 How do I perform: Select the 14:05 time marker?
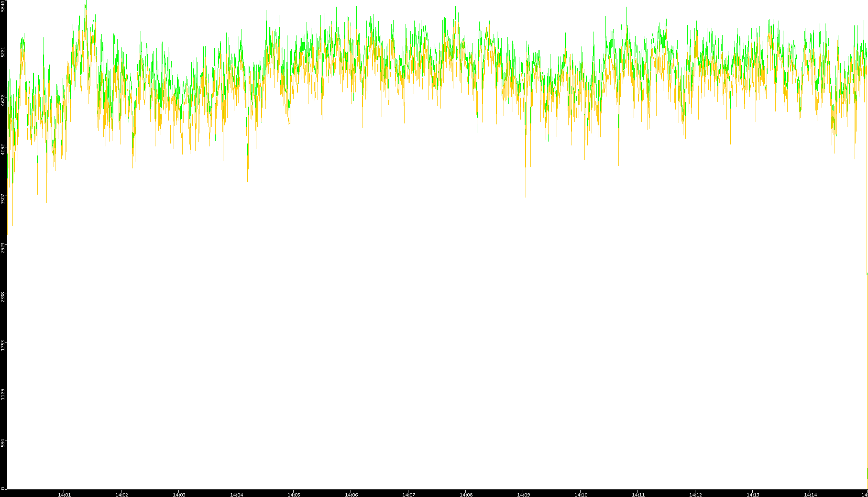click(x=294, y=495)
